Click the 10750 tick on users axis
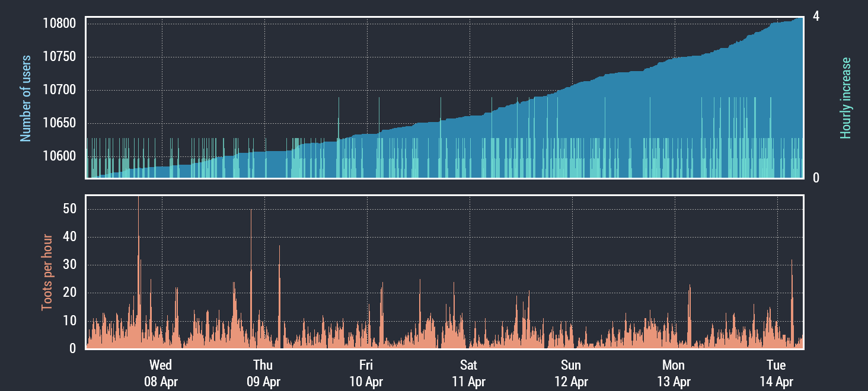The width and height of the screenshot is (868, 391). coord(59,57)
